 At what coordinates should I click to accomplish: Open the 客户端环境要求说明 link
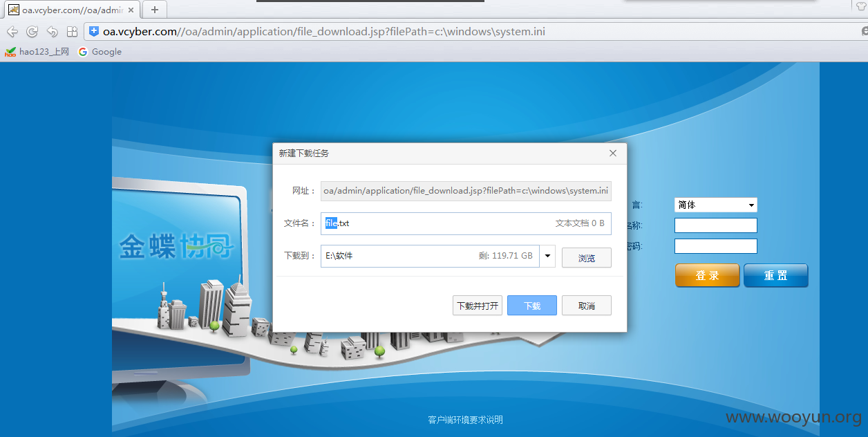pos(466,420)
